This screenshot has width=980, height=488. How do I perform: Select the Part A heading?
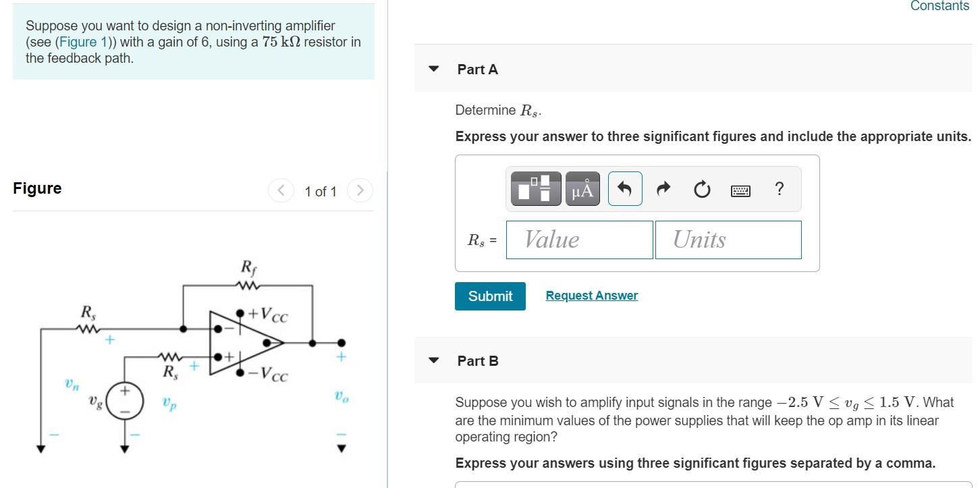tap(477, 69)
